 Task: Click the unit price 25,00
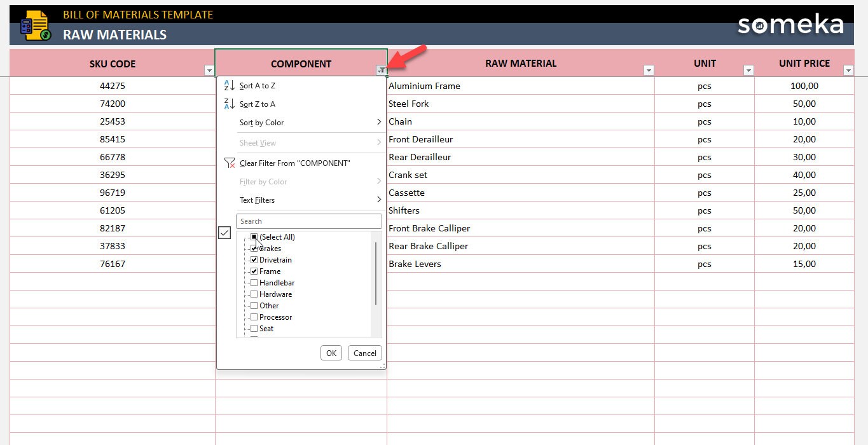(804, 193)
